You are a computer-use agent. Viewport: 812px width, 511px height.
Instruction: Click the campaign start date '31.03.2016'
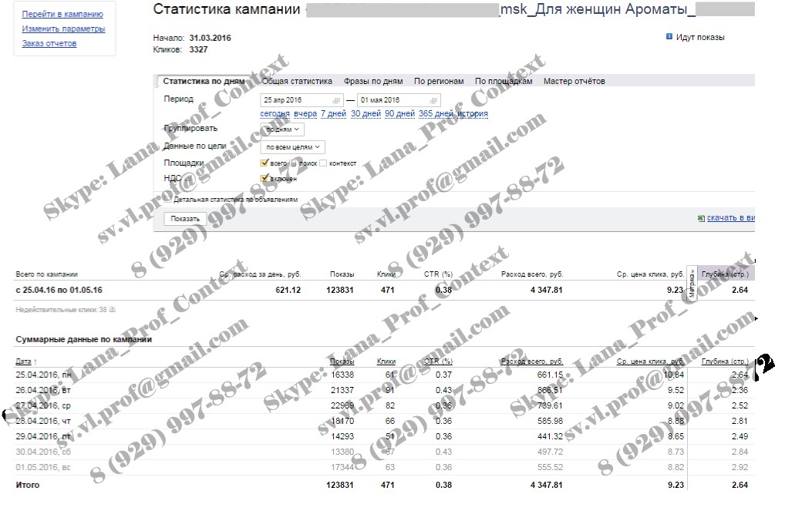coord(211,38)
